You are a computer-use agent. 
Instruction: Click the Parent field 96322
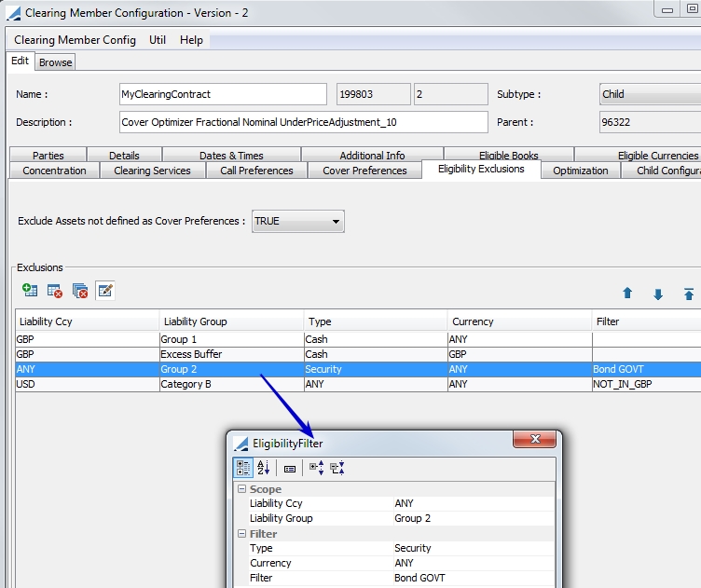[x=650, y=122]
